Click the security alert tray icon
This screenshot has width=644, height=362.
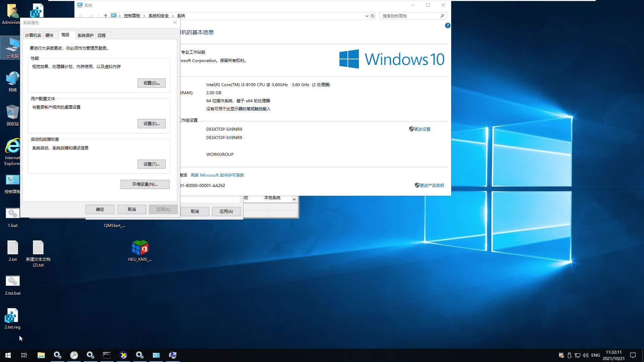tap(561, 355)
